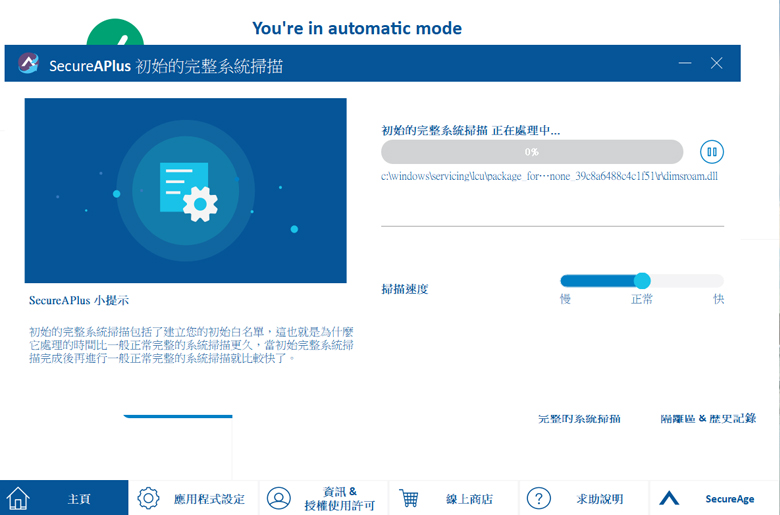Click 正常 speed label
Screen dimensions: 780x515
[x=642, y=299]
